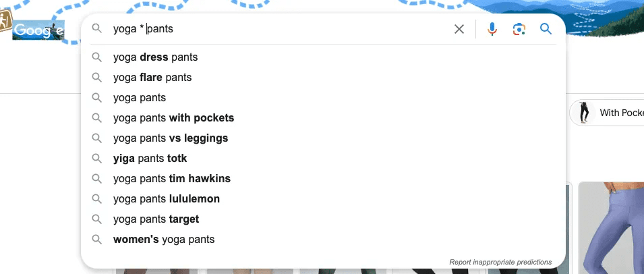Image resolution: width=644 pixels, height=274 pixels.
Task: Select 'yiga pants totk' suggestion
Action: (150, 159)
